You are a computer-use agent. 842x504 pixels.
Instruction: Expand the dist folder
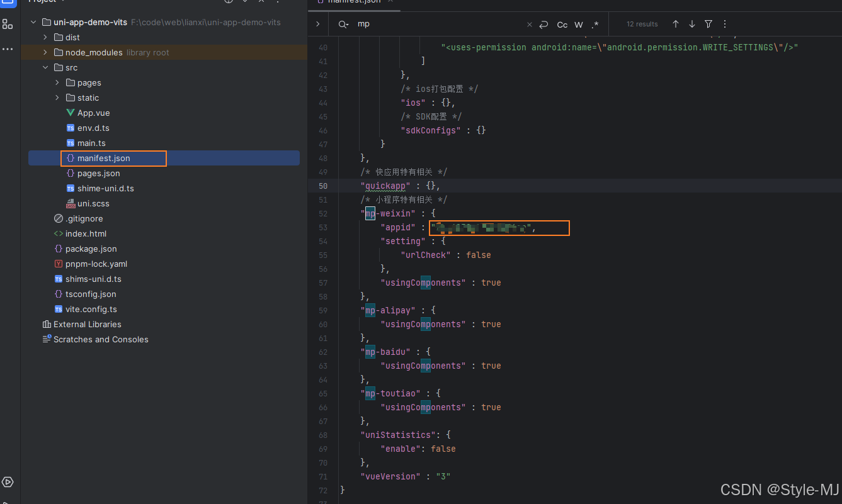(x=45, y=37)
